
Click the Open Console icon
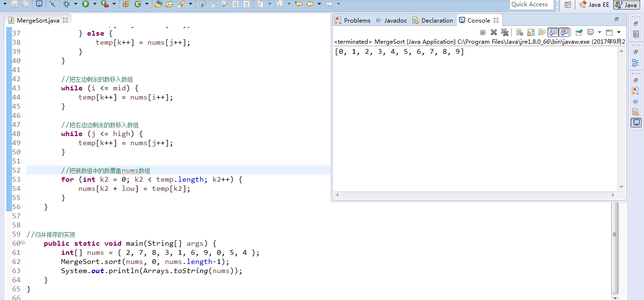[609, 32]
